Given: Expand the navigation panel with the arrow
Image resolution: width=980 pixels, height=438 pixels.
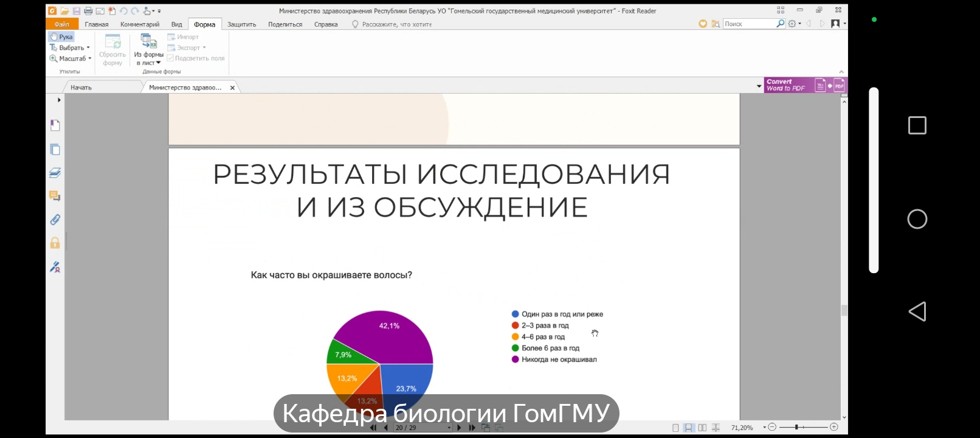Looking at the screenshot, I should coord(59,100).
